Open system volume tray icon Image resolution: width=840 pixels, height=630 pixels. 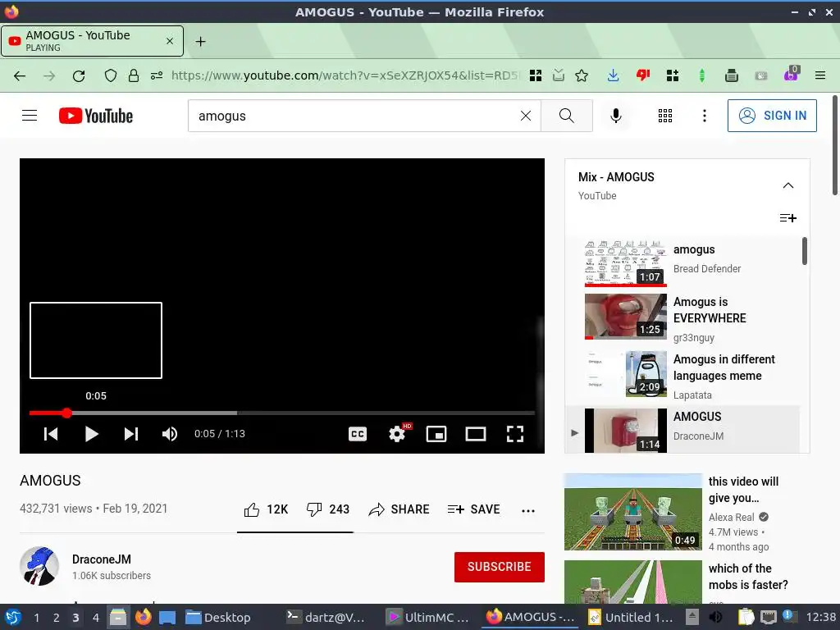[x=715, y=617]
